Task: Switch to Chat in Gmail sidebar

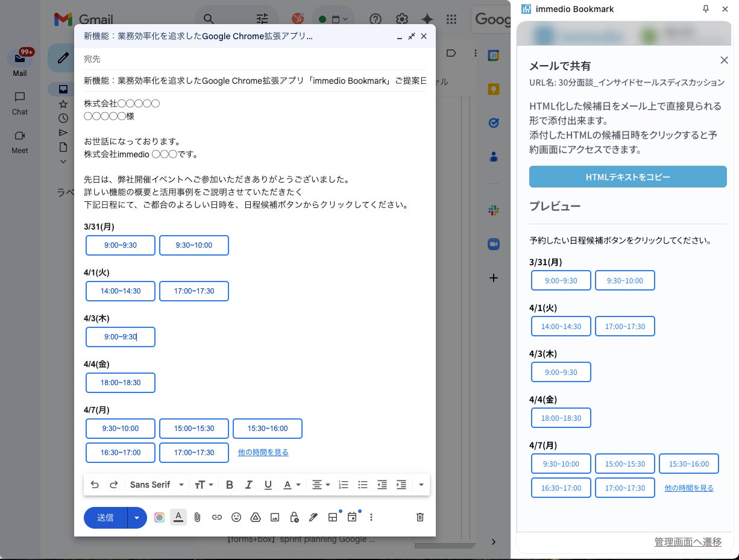Action: (x=20, y=103)
